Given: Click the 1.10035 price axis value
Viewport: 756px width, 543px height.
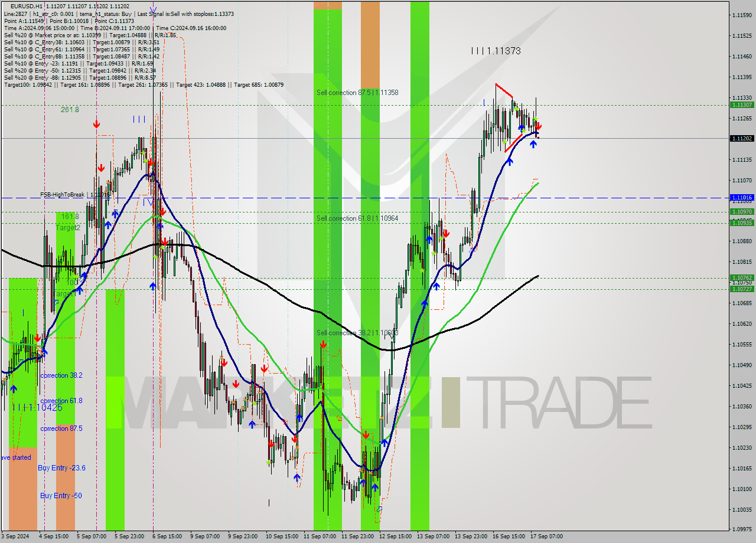Looking at the screenshot, I should coord(742,509).
